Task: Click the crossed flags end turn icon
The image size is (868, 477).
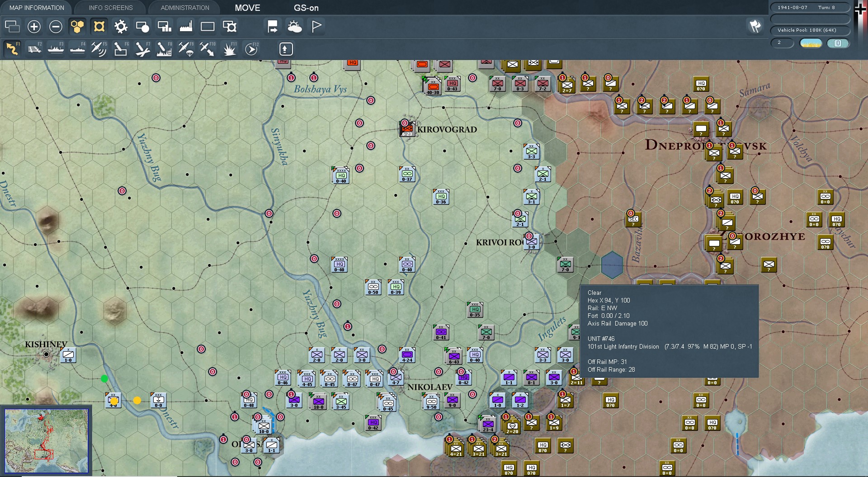Action: pos(755,26)
